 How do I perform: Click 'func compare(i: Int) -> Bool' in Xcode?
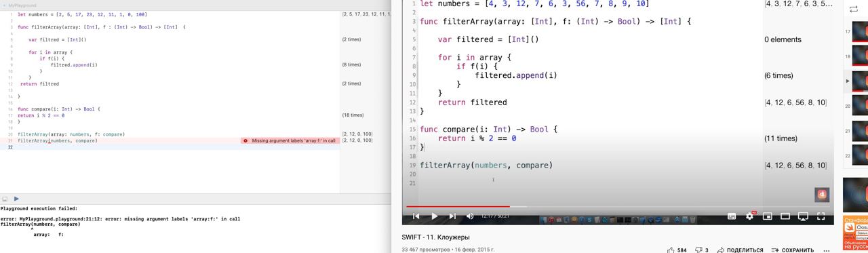click(x=59, y=109)
